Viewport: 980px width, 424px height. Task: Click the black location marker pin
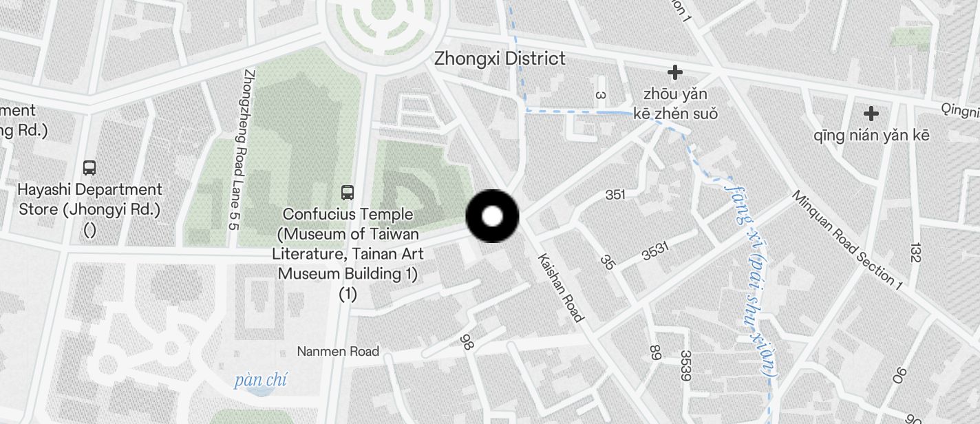[492, 216]
